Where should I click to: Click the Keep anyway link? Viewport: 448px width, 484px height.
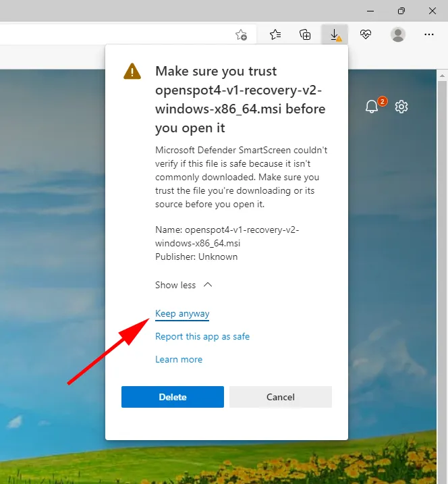tap(182, 314)
